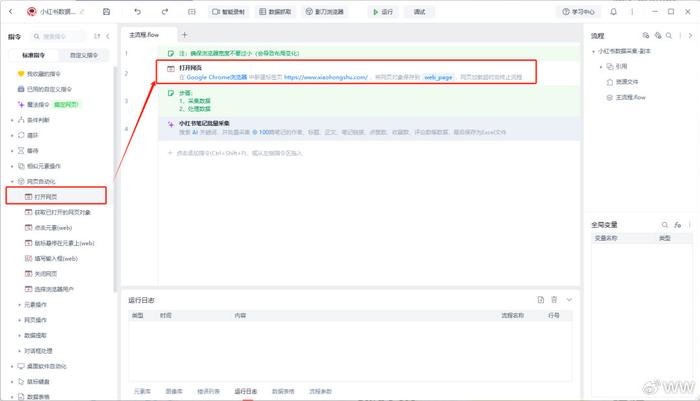Open the top bar more-options menu
The image size is (700, 401).
(632, 12)
